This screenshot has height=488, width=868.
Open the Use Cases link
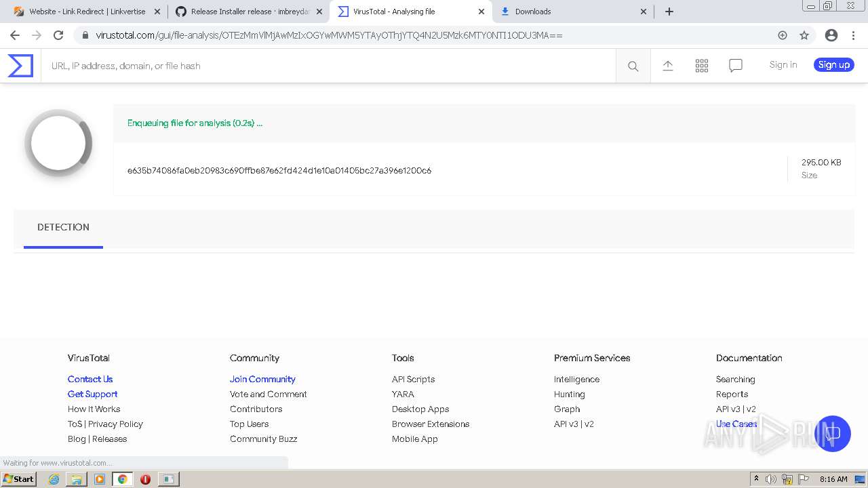pos(736,424)
